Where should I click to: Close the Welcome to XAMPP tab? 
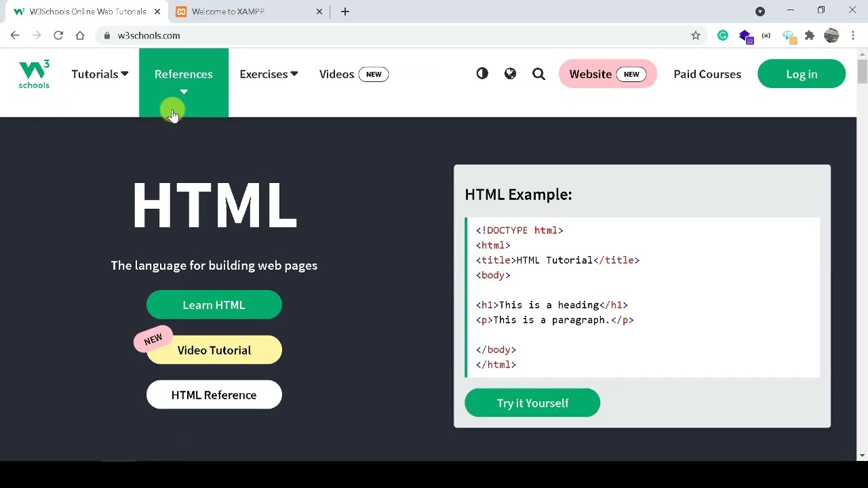(319, 12)
